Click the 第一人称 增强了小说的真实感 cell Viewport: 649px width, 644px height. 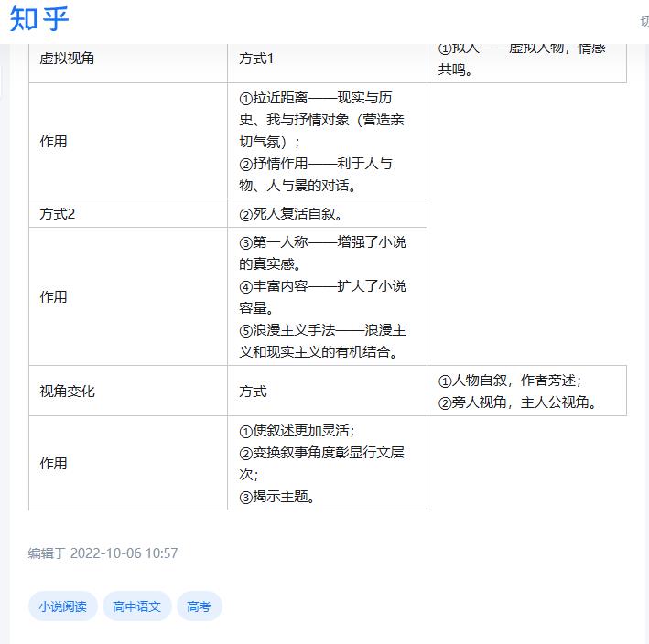click(327, 296)
